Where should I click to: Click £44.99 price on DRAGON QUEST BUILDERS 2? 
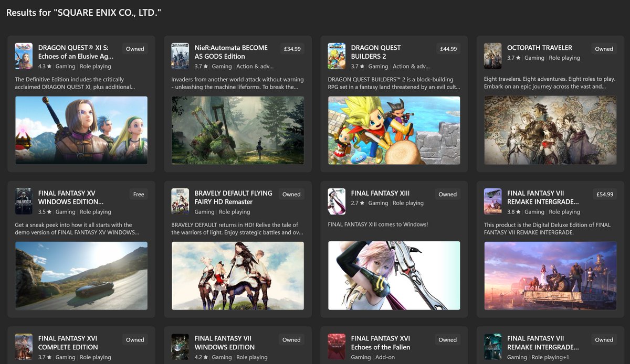coord(448,49)
